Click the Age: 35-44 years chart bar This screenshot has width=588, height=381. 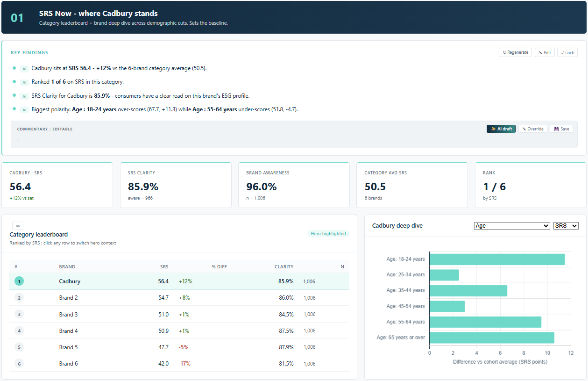[x=468, y=291]
